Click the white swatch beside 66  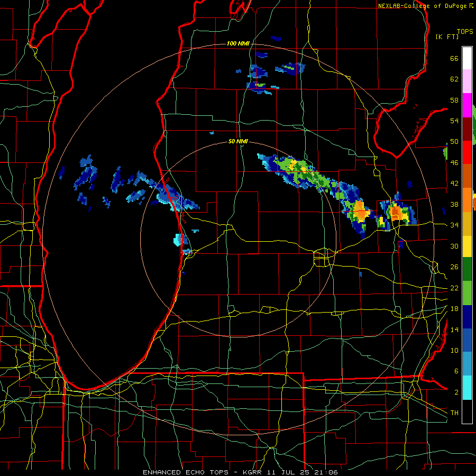(x=467, y=58)
